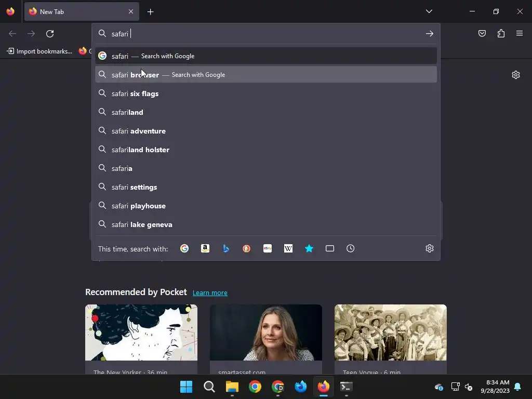532x399 pixels.
Task: Open terminal app from taskbar
Action: tap(347, 387)
